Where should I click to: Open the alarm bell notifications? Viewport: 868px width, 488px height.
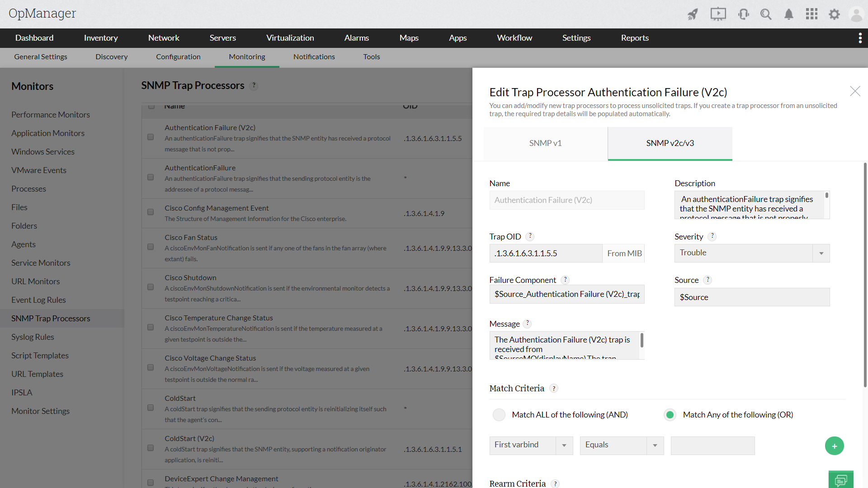point(788,14)
